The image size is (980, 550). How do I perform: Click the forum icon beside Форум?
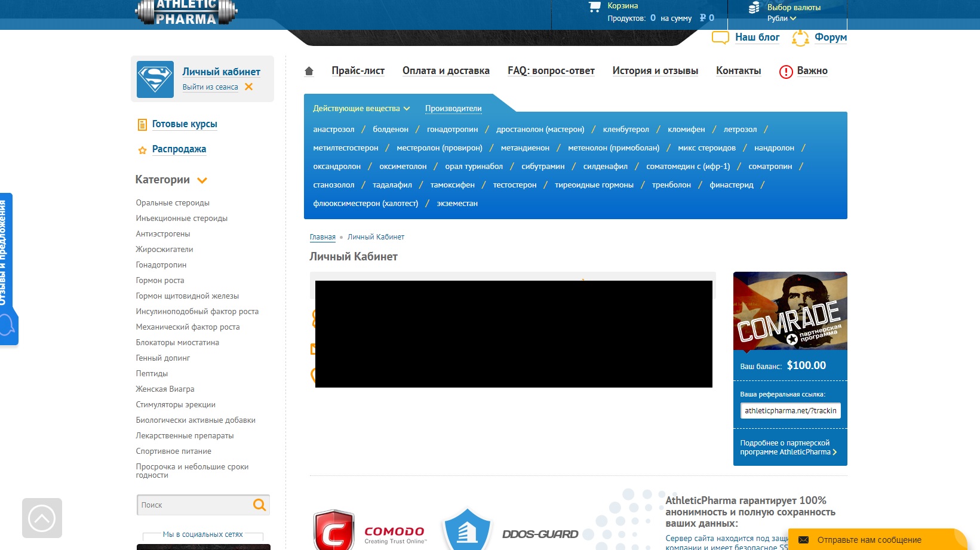pos(800,38)
